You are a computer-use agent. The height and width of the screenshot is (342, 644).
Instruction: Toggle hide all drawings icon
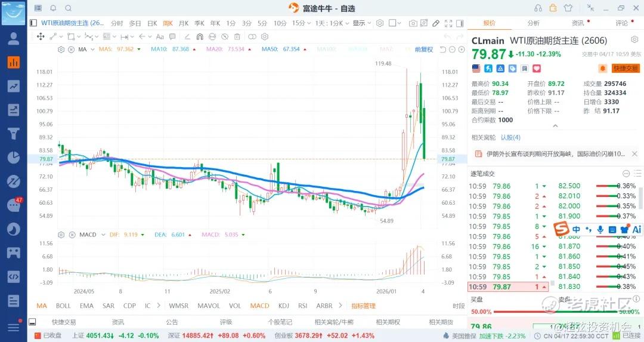(x=225, y=36)
